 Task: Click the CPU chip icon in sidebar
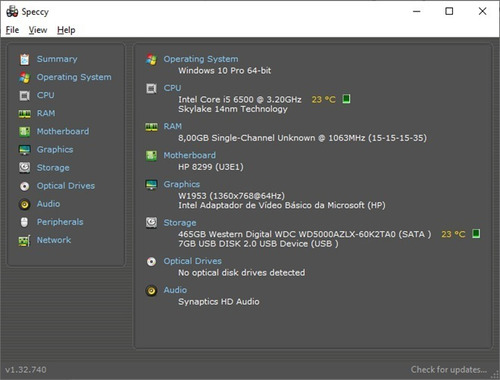[x=24, y=96]
